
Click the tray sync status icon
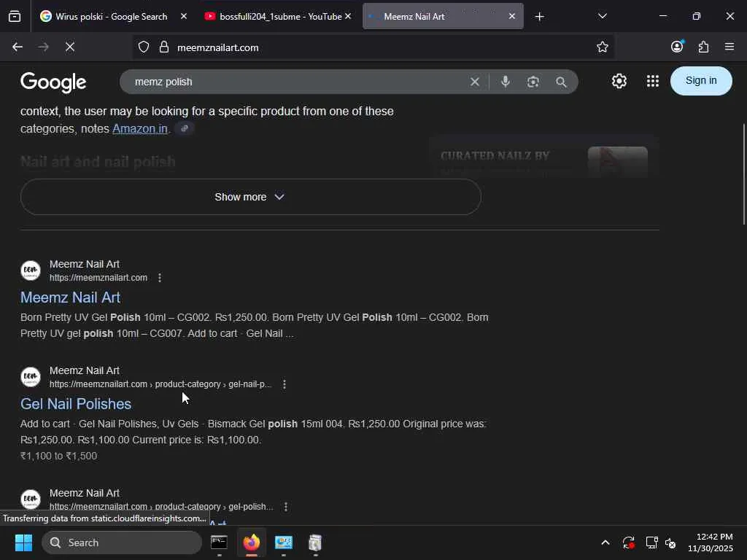(x=628, y=542)
